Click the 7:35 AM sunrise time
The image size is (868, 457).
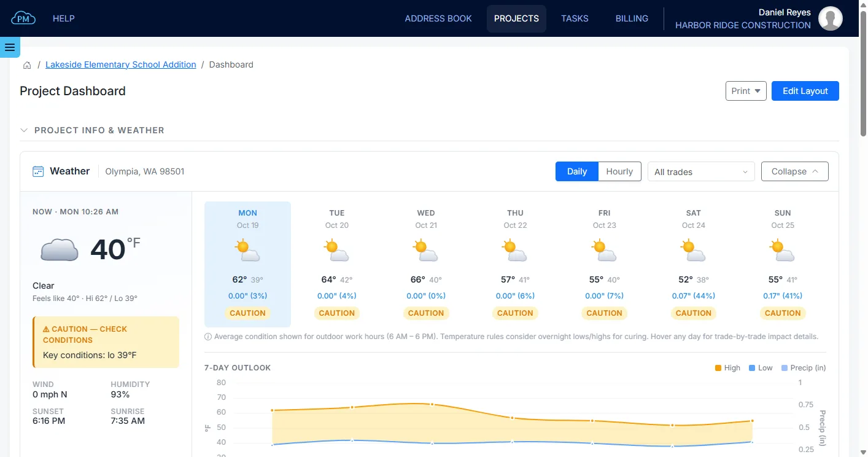128,421
